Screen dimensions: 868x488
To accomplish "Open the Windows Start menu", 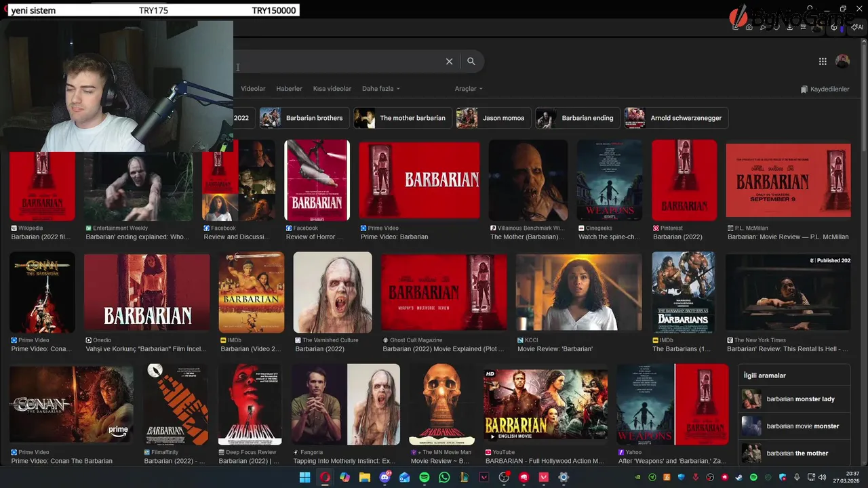I will (x=305, y=477).
